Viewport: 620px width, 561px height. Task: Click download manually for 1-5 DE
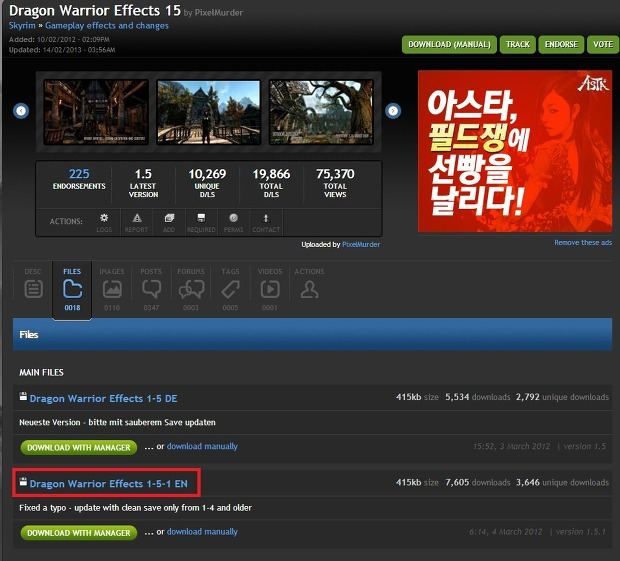click(x=202, y=446)
